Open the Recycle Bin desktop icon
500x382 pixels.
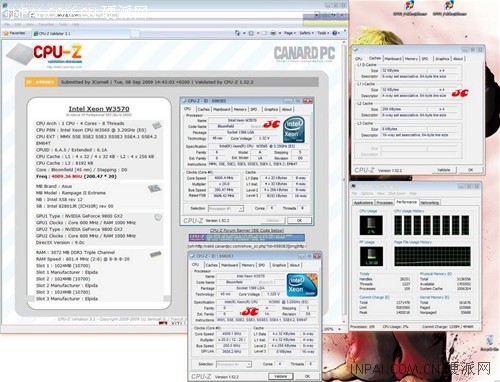tap(489, 343)
